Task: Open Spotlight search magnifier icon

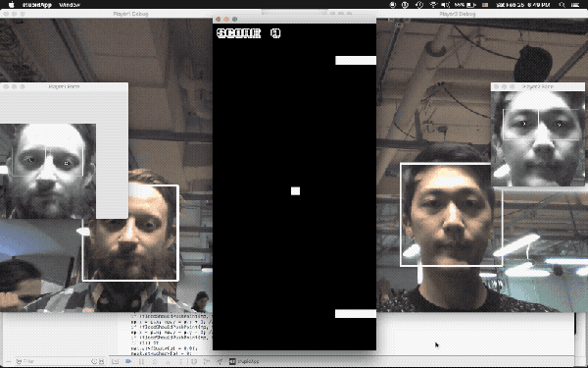Action: tap(562, 5)
